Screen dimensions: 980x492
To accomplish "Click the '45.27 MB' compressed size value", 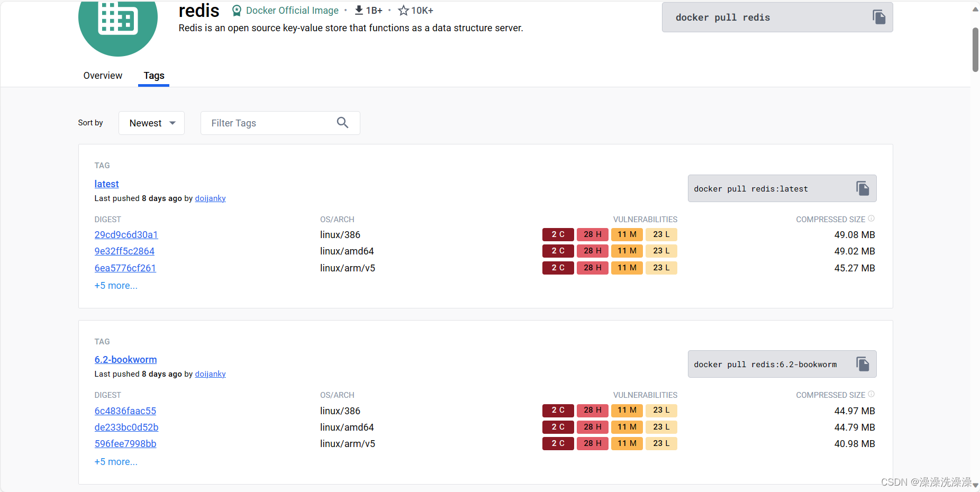I will tap(855, 268).
